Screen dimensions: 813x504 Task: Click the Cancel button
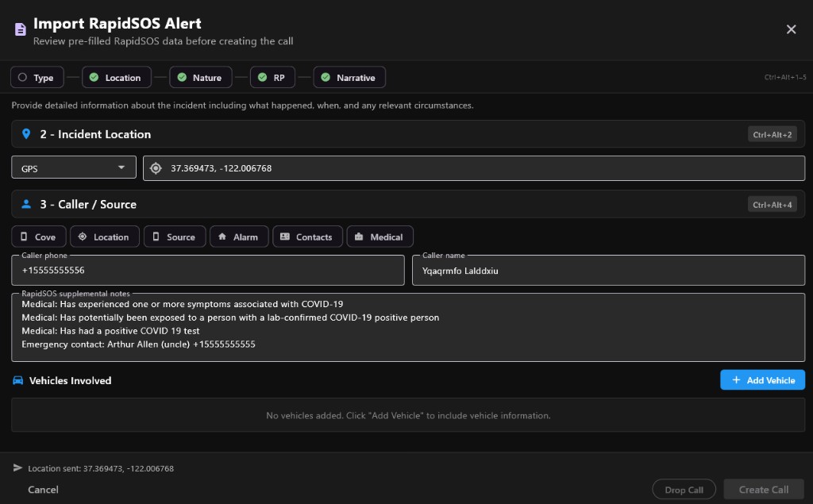coord(43,490)
